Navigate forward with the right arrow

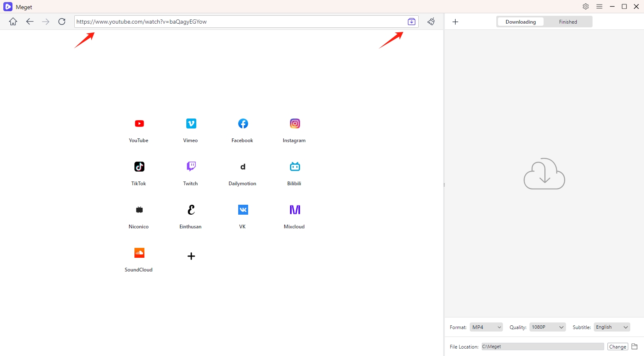point(46,22)
